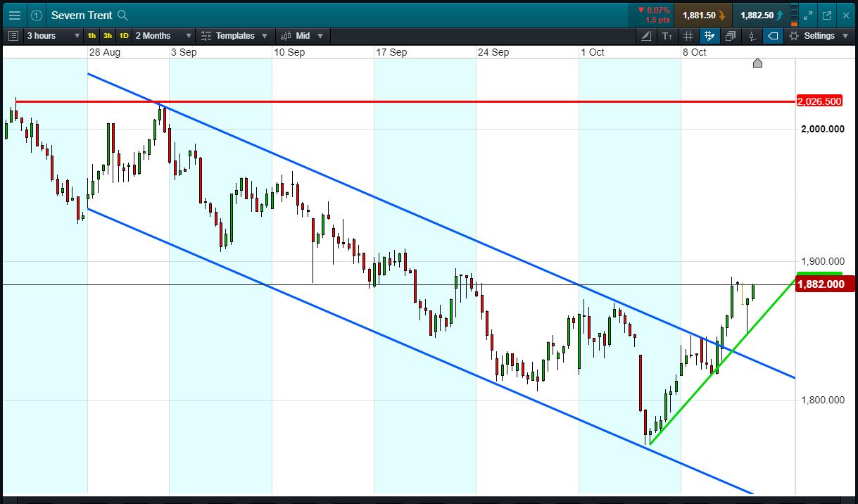The image size is (858, 504).
Task: Click the client sentiment bar indicator
Action: 795,15
